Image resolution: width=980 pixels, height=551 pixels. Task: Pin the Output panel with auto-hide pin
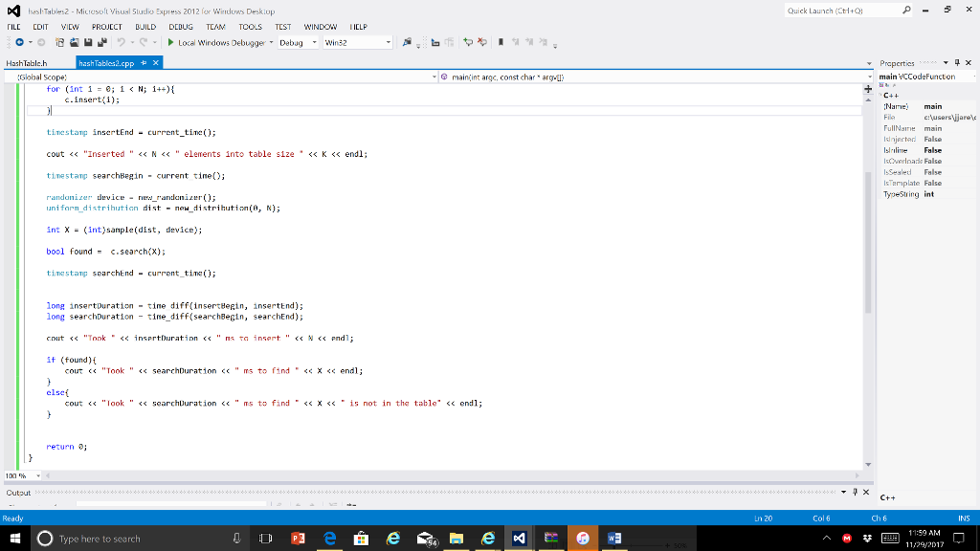[855, 493]
